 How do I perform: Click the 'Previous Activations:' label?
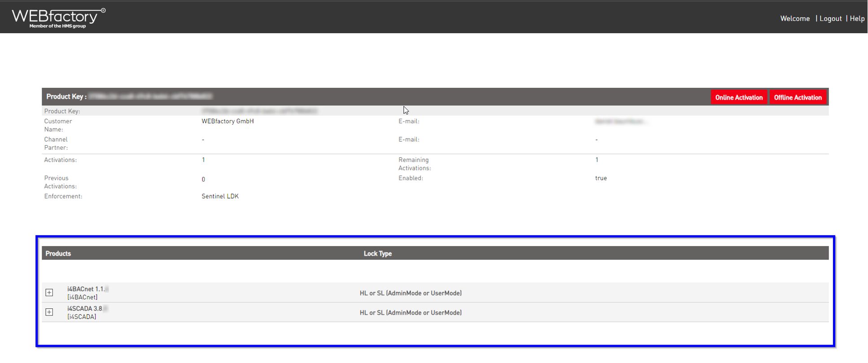(61, 182)
